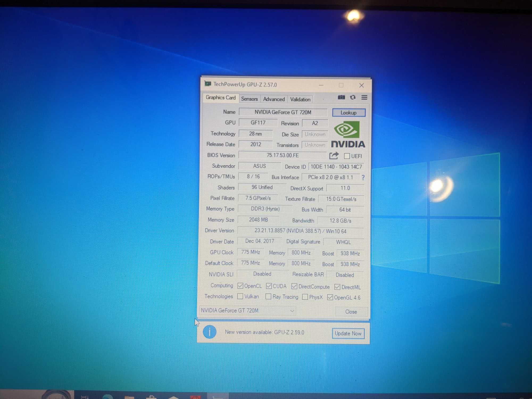Minimize the GPU-Z window
This screenshot has height=399, width=532.
coord(321,85)
